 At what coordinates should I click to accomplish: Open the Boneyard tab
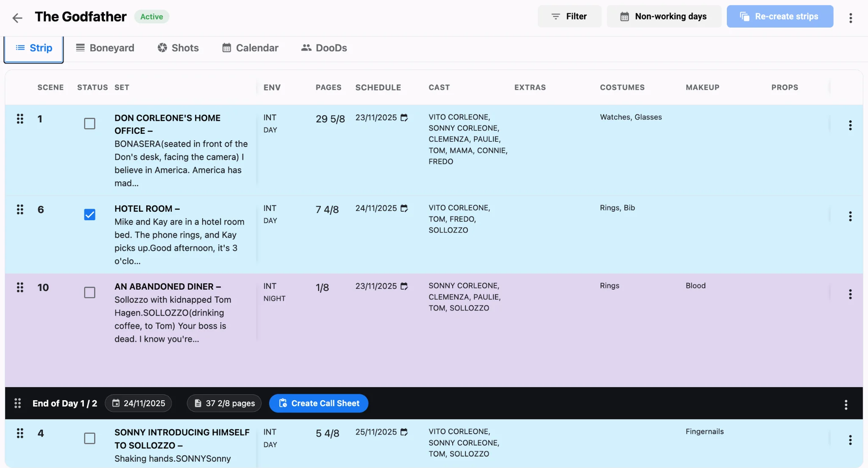(105, 48)
